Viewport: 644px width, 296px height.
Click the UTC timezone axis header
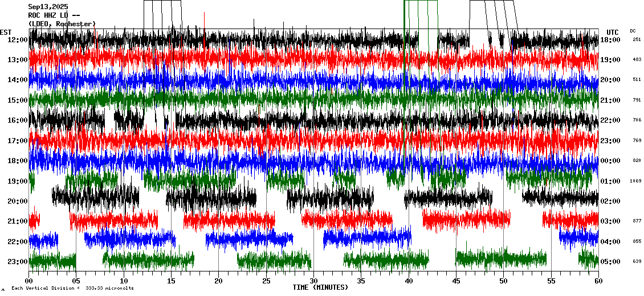tap(612, 32)
